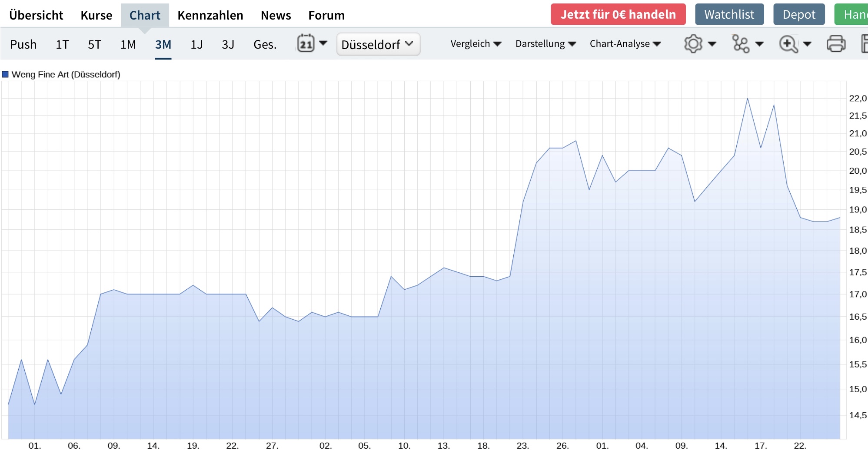Open the calendar date range icon
Image resolution: width=868 pixels, height=450 pixels.
click(306, 44)
